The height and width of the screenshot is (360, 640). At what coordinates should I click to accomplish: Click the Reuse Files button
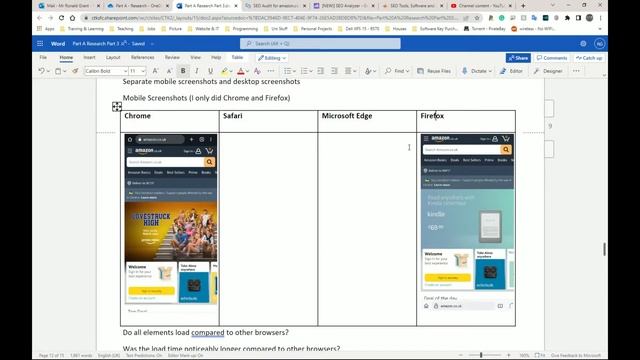pos(434,71)
